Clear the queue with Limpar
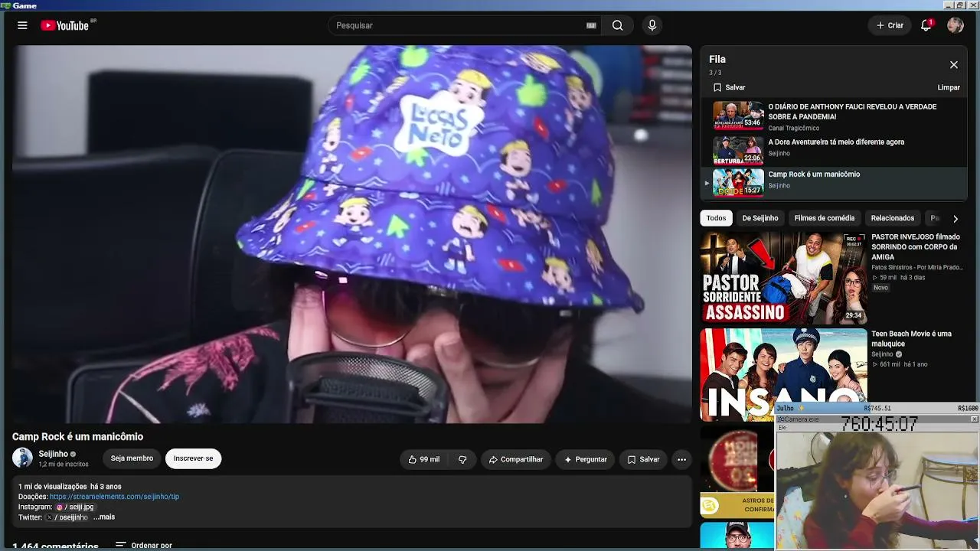Image resolution: width=980 pixels, height=551 pixels. [949, 87]
